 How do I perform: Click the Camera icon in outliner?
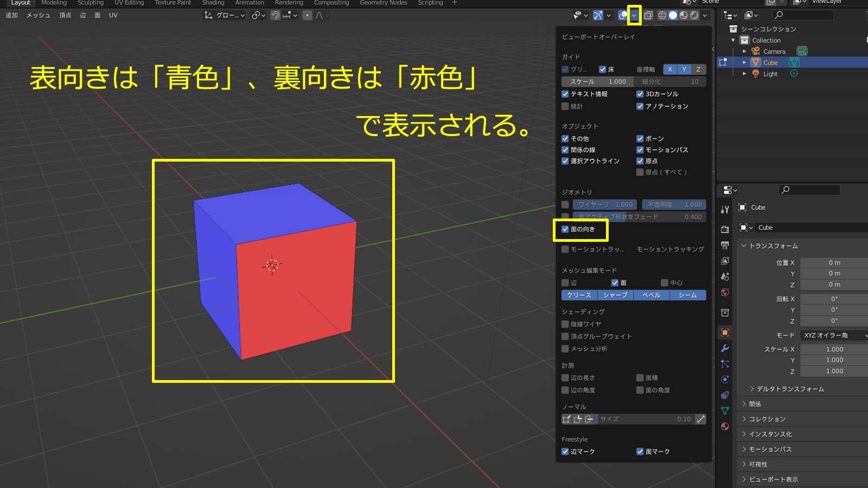pyautogui.click(x=755, y=52)
